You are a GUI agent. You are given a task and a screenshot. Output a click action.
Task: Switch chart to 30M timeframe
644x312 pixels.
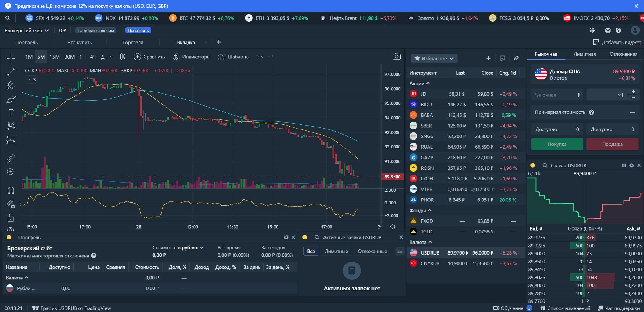tap(69, 57)
